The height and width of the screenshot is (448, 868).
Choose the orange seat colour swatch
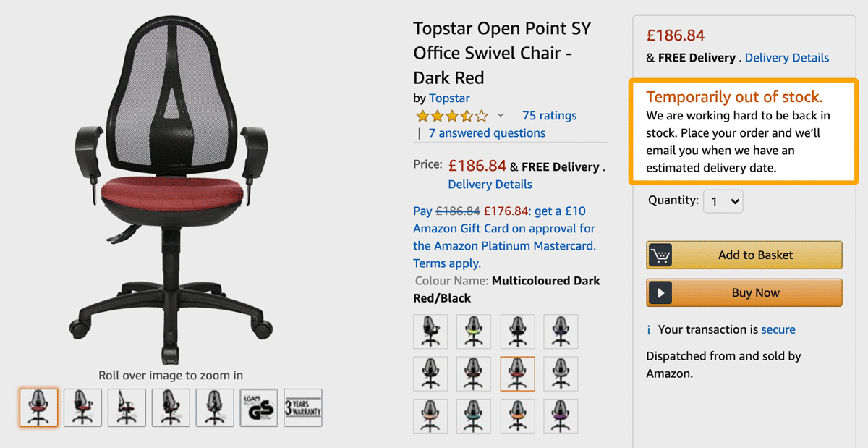coord(517,417)
